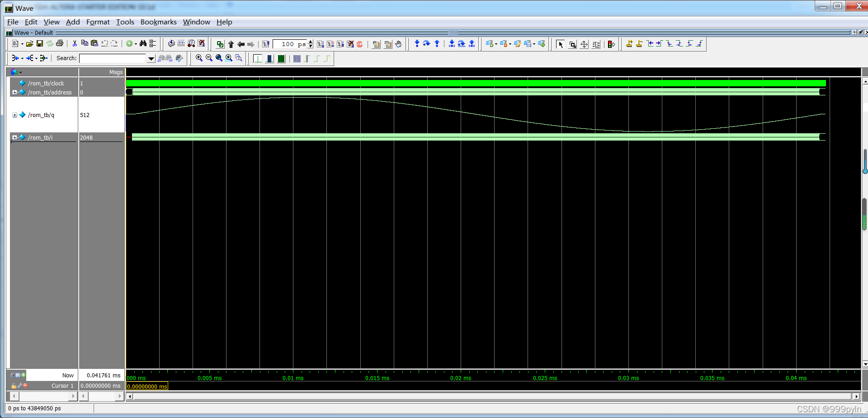Expand the /rom_tb/i signal
The image size is (868, 418).
pos(14,137)
